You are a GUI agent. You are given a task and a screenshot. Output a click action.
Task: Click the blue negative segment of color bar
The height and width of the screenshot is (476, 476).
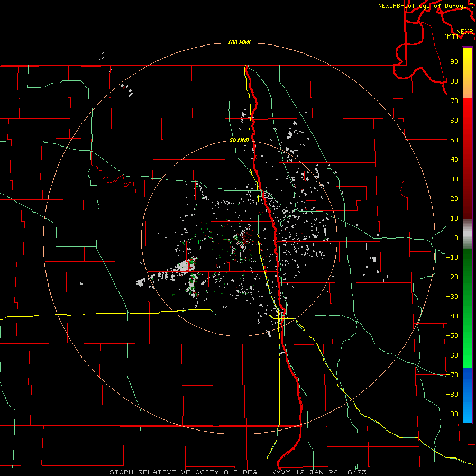467,396
